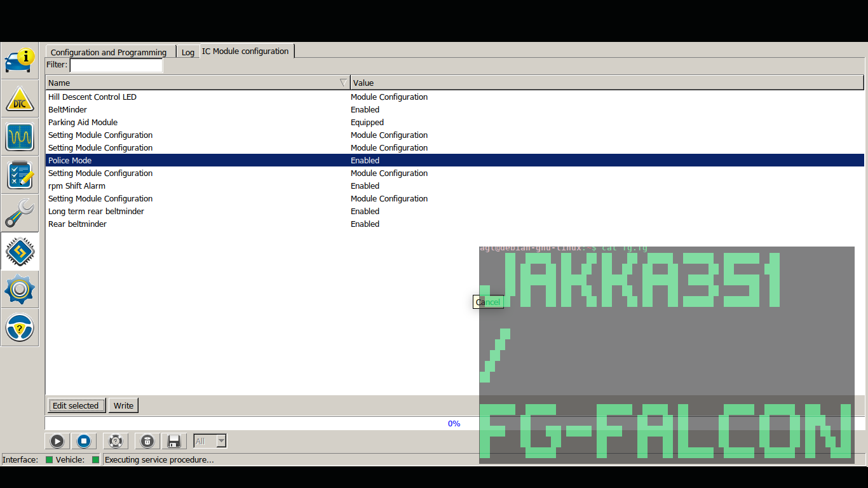Viewport: 868px width, 488px height.
Task: Switch to Configuration and Programming tab
Action: pyautogui.click(x=109, y=52)
